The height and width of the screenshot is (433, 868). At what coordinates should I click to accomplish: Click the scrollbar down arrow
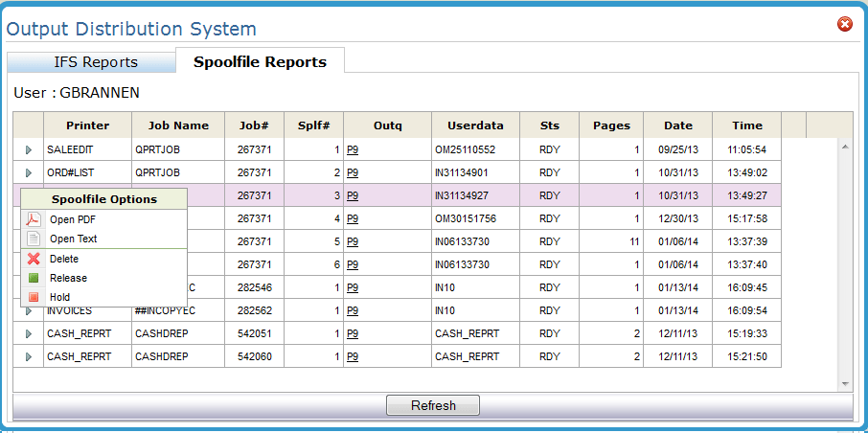point(845,383)
